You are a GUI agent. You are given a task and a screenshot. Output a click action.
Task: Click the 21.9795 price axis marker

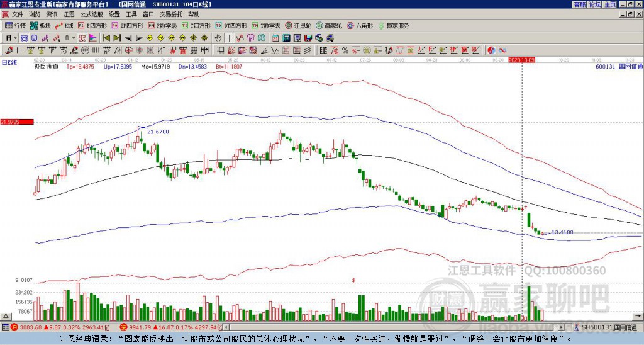tap(16, 122)
